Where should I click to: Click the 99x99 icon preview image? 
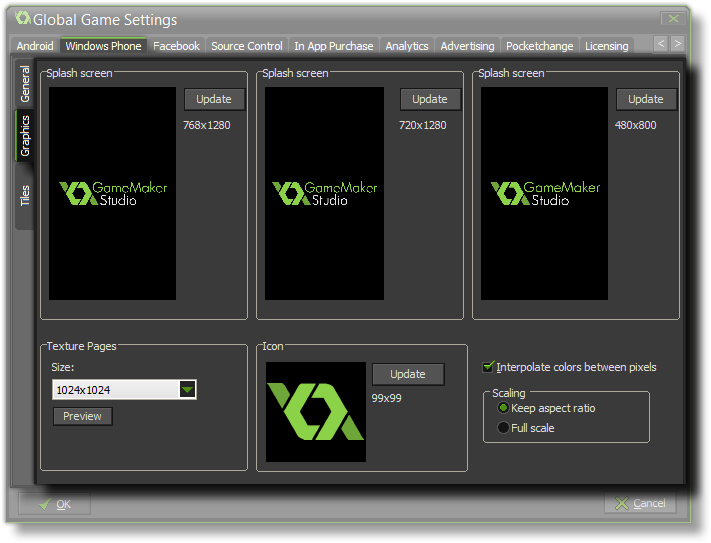(316, 412)
